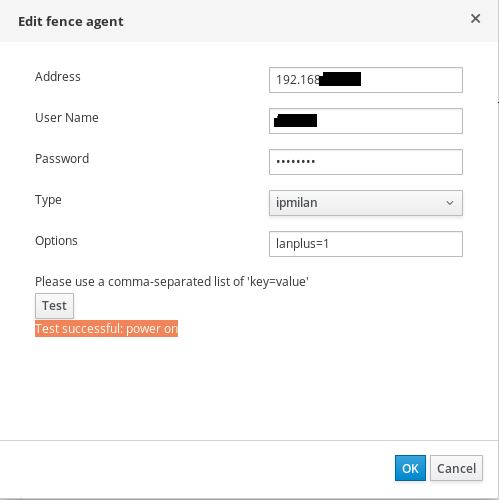The height and width of the screenshot is (500, 499).
Task: Close the Edit fence agent dialog
Action: point(475,19)
